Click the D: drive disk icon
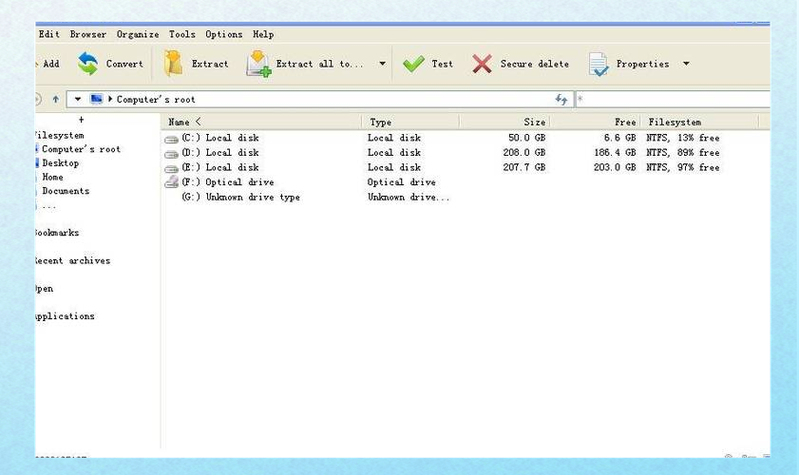 [171, 153]
